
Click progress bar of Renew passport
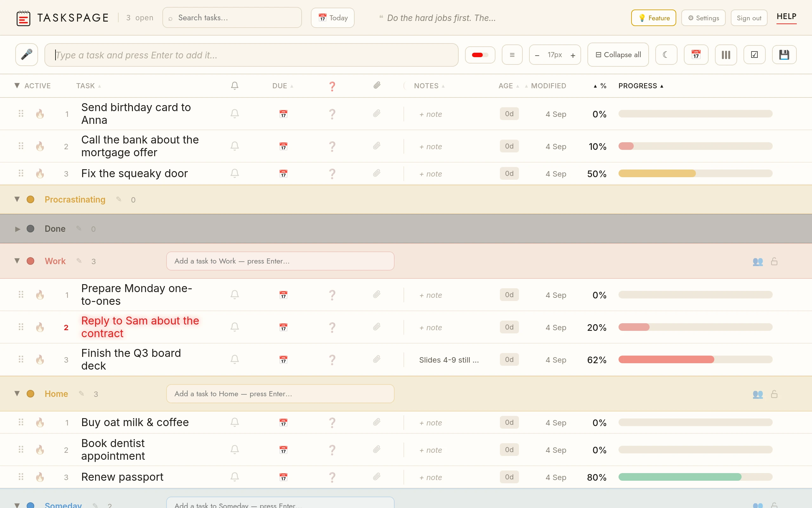(695, 477)
